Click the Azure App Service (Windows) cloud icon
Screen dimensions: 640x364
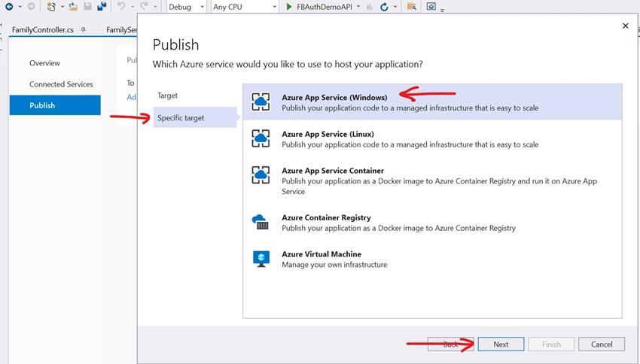click(x=261, y=102)
